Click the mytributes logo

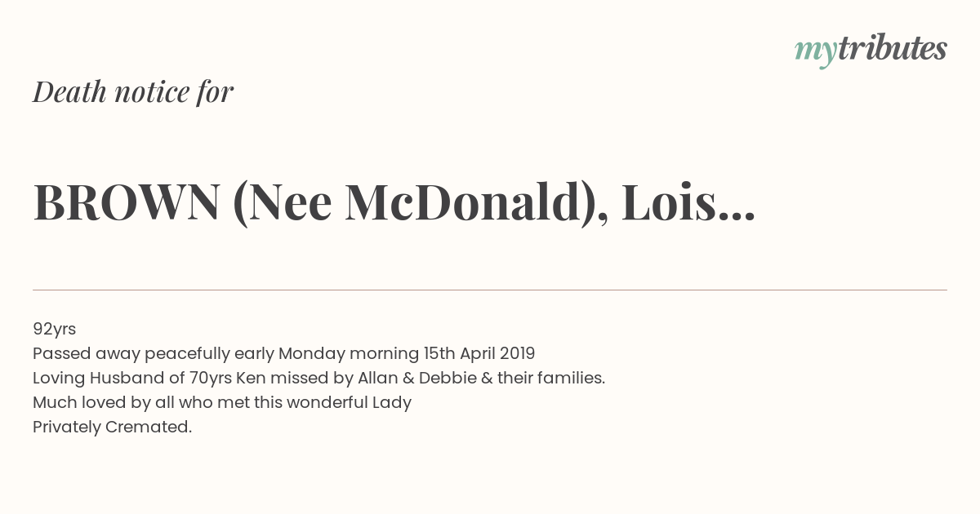pyautogui.click(x=871, y=50)
